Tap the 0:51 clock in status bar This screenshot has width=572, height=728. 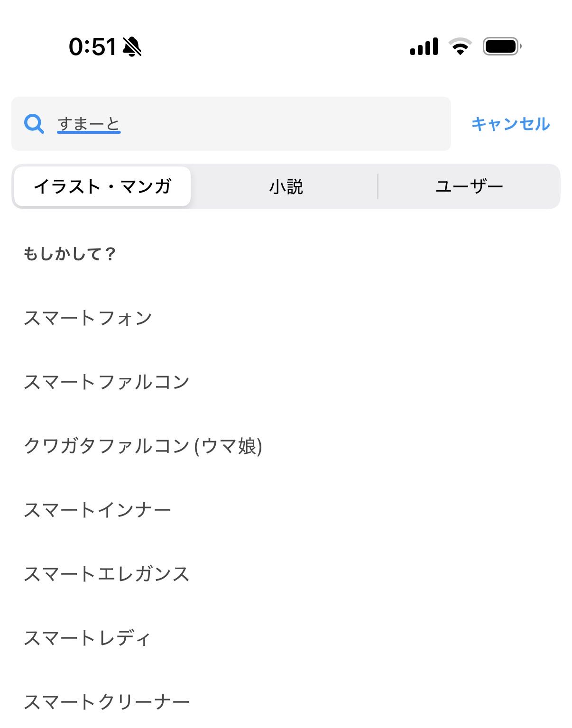[92, 47]
